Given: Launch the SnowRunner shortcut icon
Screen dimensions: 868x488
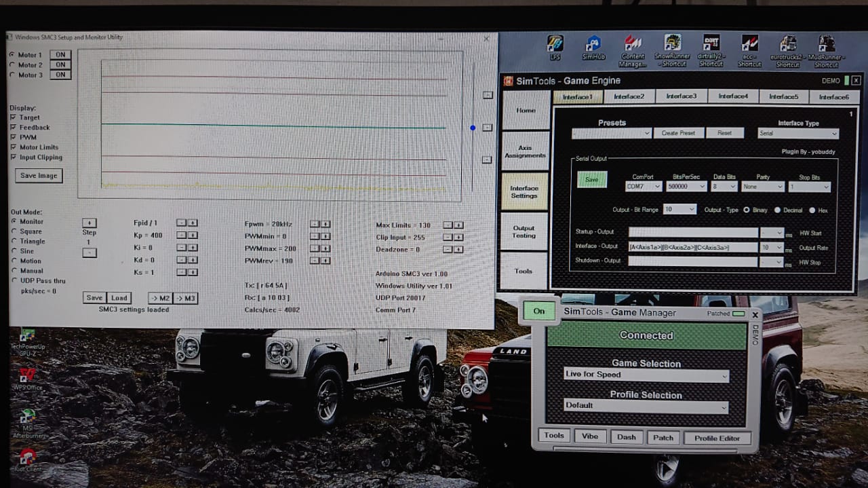Looking at the screenshot, I should (672, 51).
